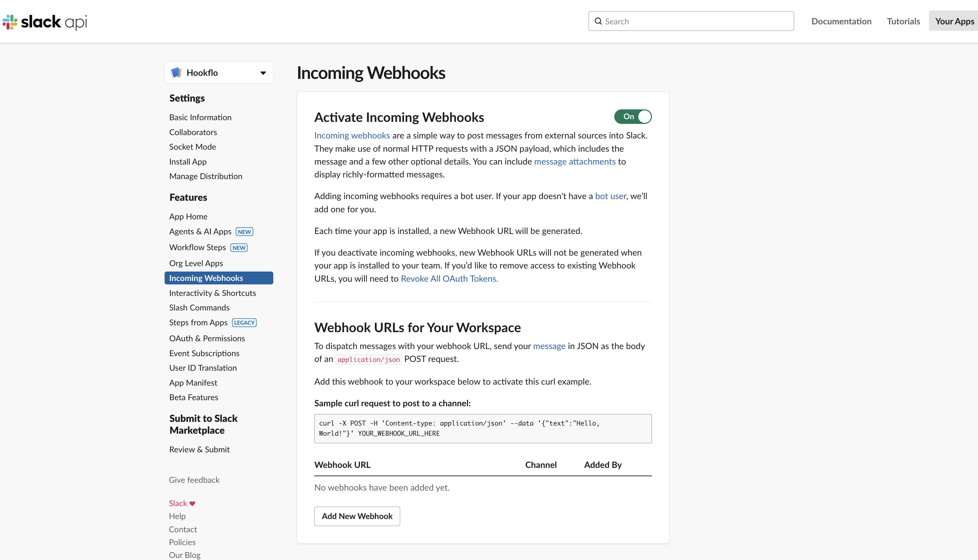Viewport: 978px width, 560px height.
Task: Navigate to Slash Commands
Action: pyautogui.click(x=199, y=307)
